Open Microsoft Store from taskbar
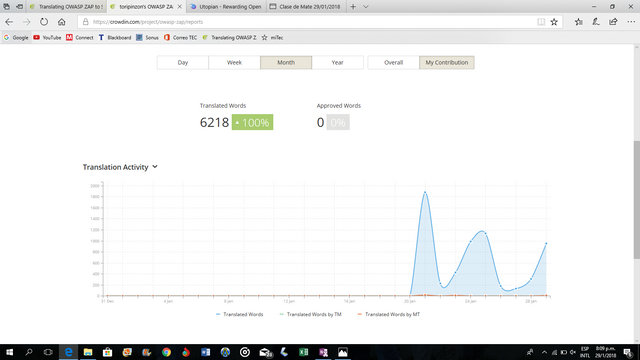The width and height of the screenshot is (640, 360). 107,352
